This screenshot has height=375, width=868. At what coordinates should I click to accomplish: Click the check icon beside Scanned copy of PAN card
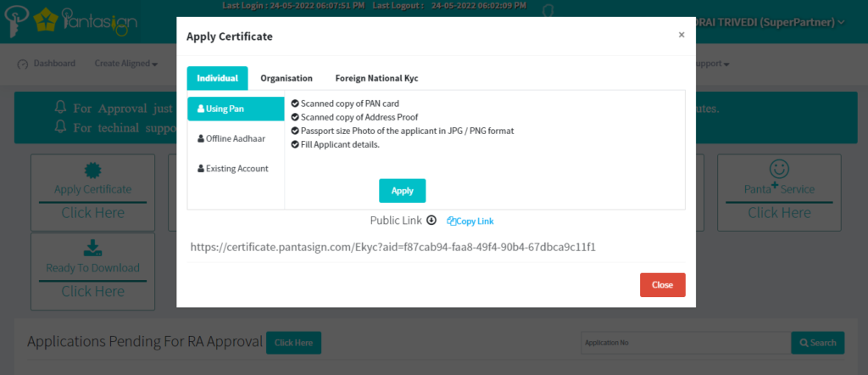[x=295, y=104]
